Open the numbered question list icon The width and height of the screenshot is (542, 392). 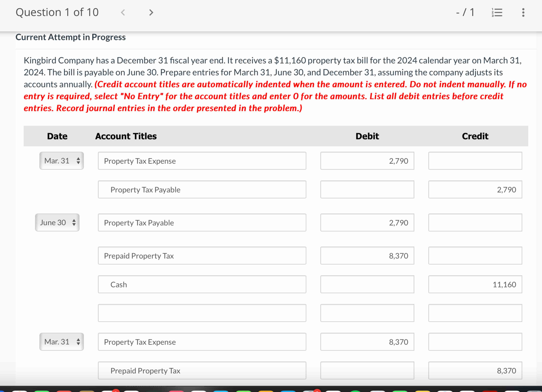497,12
